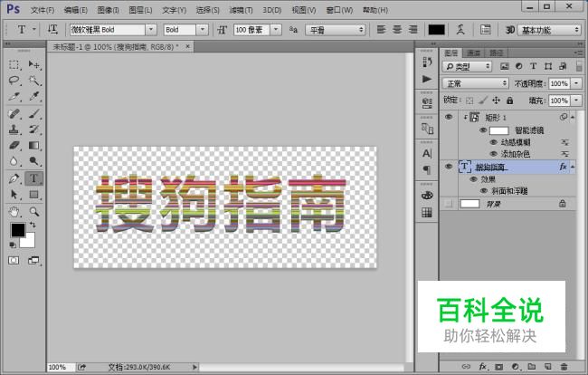
Task: Hide the 斜面和浮雕 effect
Action: (x=484, y=191)
